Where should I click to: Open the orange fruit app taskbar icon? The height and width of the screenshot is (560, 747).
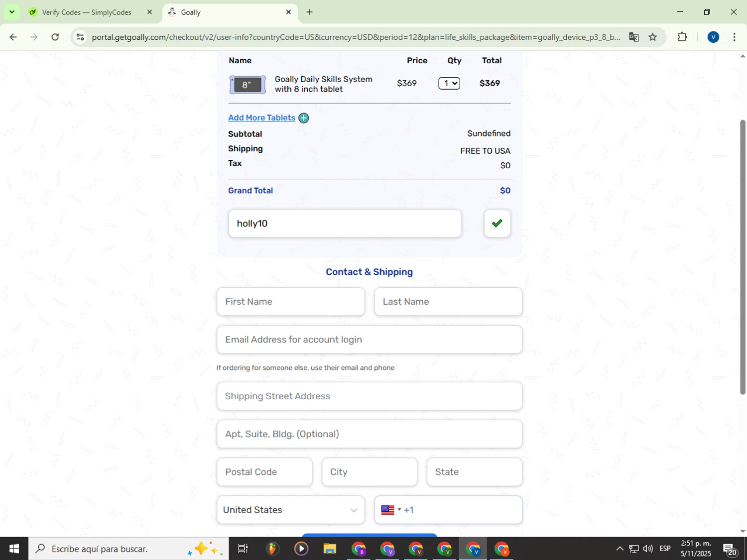click(x=272, y=549)
